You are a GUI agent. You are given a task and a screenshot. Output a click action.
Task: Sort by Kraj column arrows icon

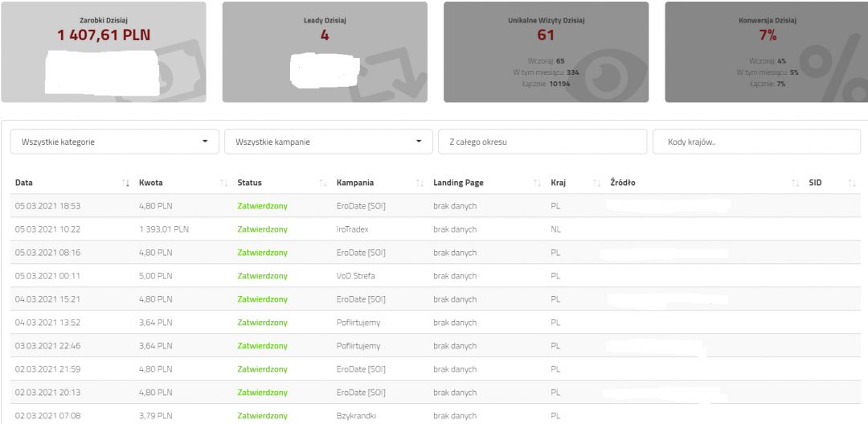coord(596,183)
